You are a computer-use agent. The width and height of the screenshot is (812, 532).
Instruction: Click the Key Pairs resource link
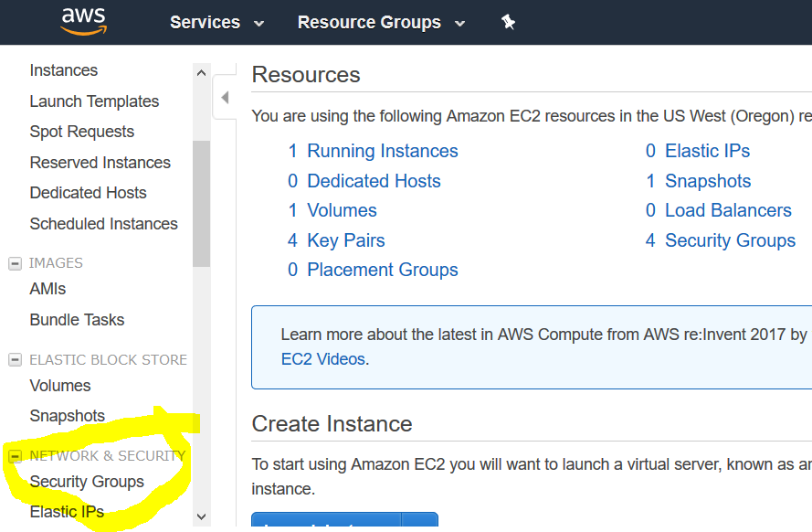tap(345, 240)
